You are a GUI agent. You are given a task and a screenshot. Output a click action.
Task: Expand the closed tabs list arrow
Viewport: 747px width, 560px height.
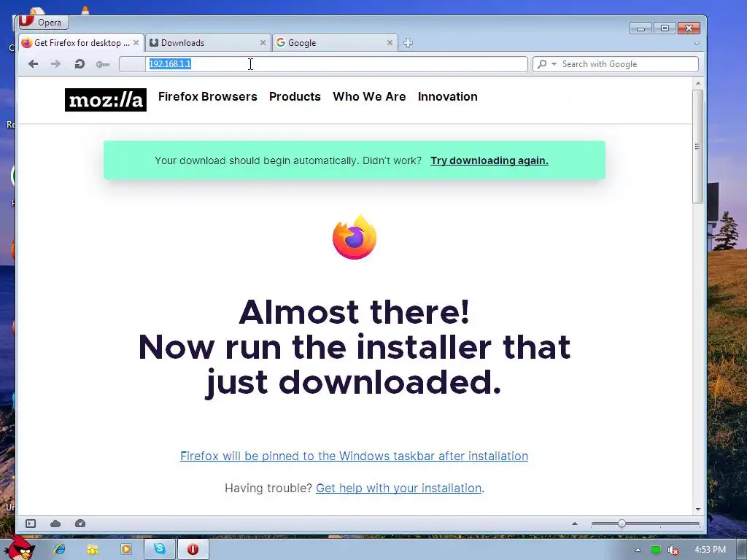[697, 43]
